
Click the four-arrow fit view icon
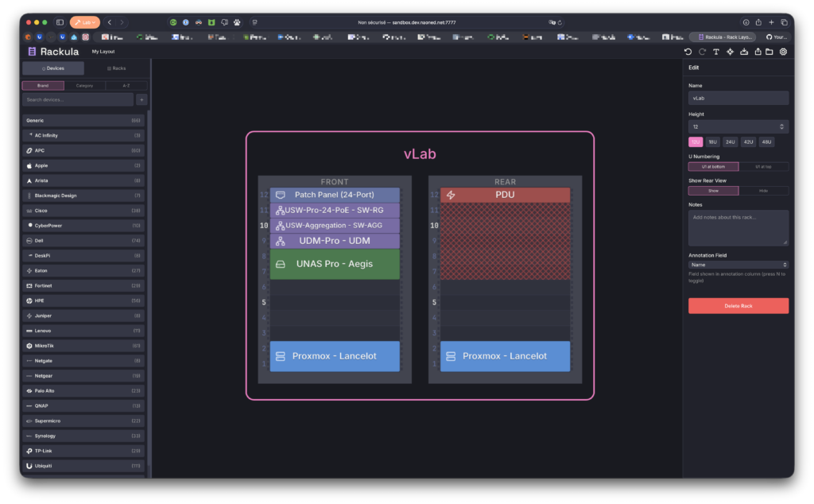730,52
